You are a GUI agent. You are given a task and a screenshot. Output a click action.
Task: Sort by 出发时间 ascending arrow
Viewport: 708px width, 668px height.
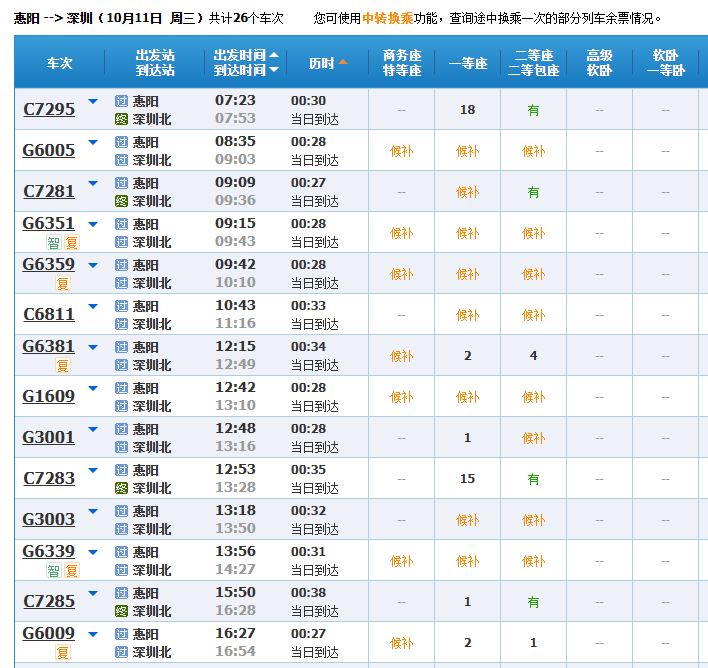pos(274,55)
